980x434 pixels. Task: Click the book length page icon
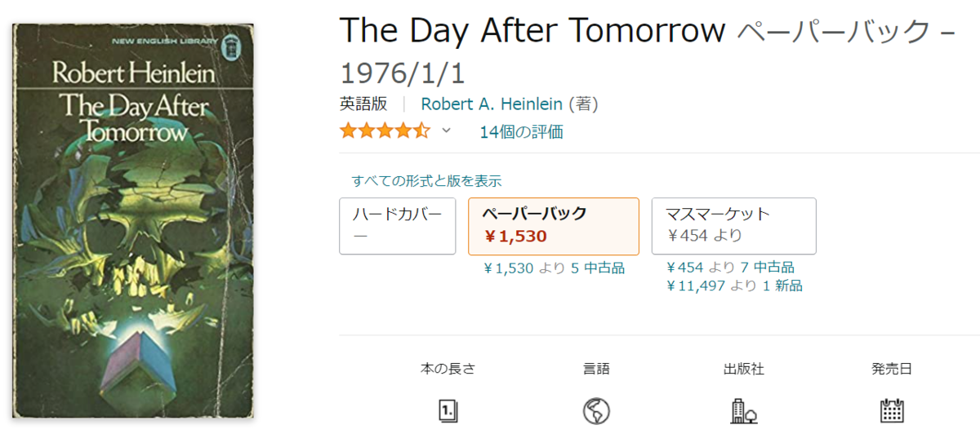448,410
